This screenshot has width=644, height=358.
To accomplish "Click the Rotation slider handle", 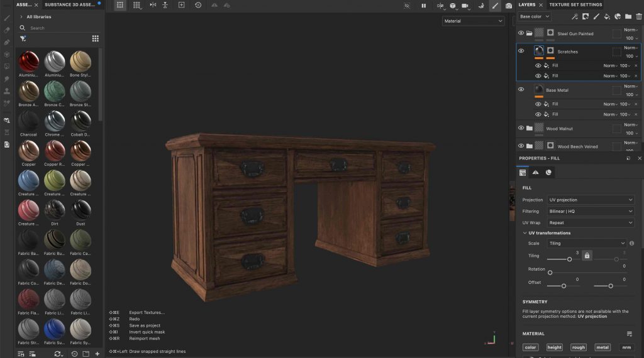I will [550, 273].
